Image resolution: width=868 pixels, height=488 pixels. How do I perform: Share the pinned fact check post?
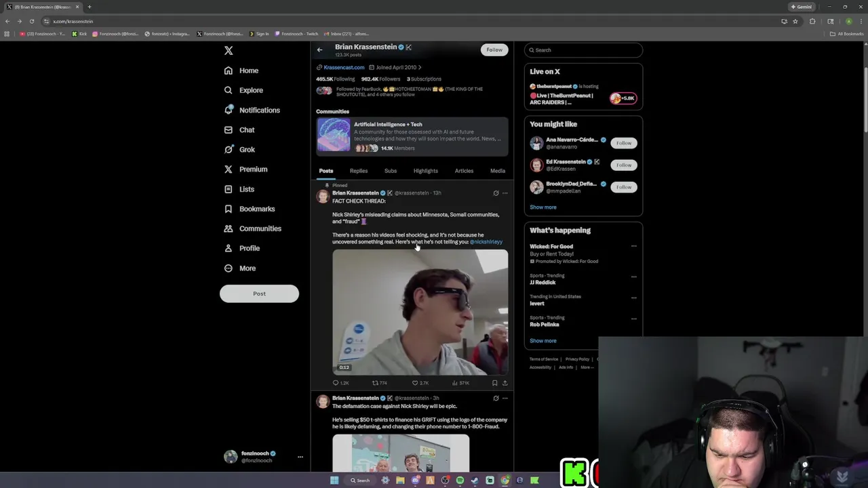click(505, 383)
